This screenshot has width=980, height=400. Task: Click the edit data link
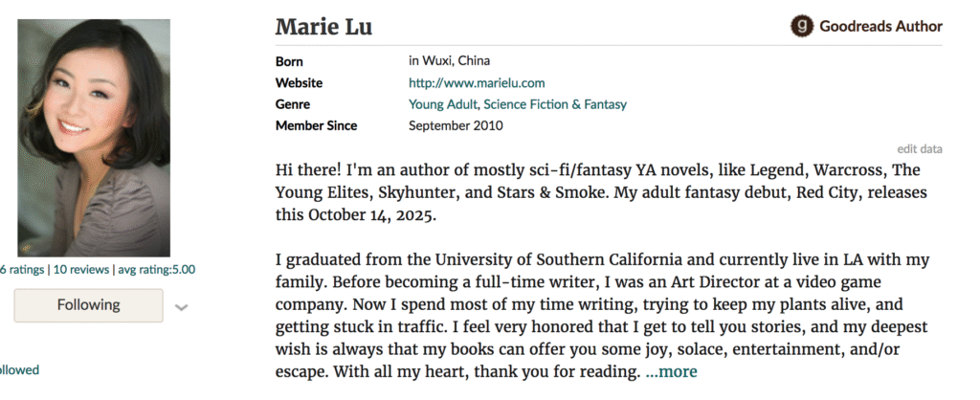click(x=920, y=148)
